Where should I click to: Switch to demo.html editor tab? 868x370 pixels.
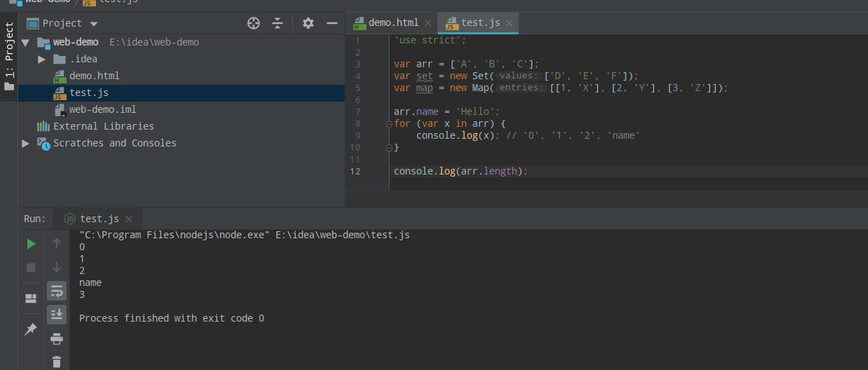point(394,22)
